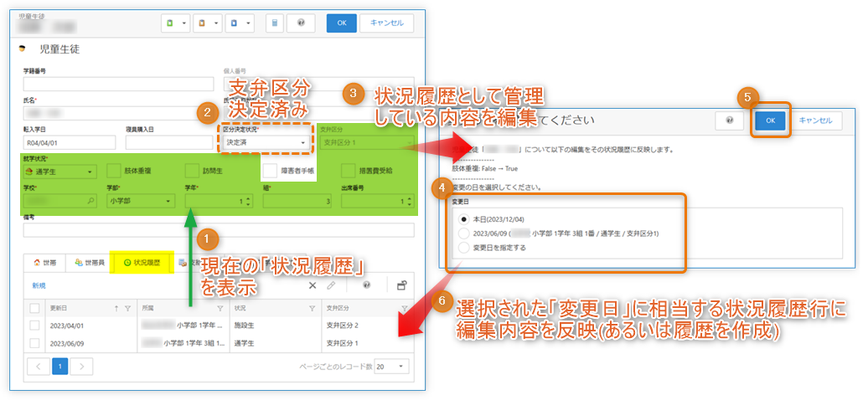
Task: Click the 新規 link in the grid
Action: tap(39, 285)
